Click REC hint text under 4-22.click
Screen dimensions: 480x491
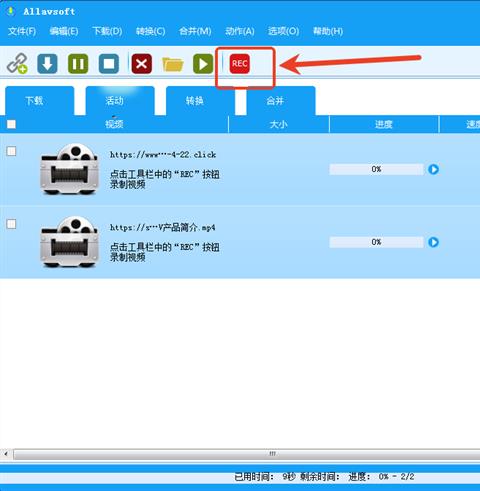(165, 179)
